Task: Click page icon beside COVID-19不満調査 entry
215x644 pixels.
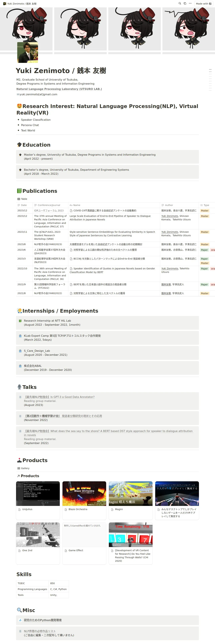Action: (x=71, y=211)
